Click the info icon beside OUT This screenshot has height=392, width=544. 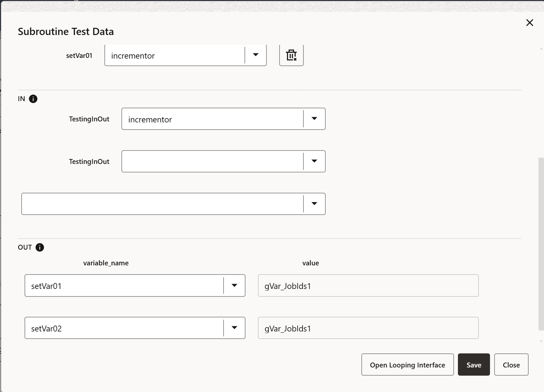click(40, 248)
